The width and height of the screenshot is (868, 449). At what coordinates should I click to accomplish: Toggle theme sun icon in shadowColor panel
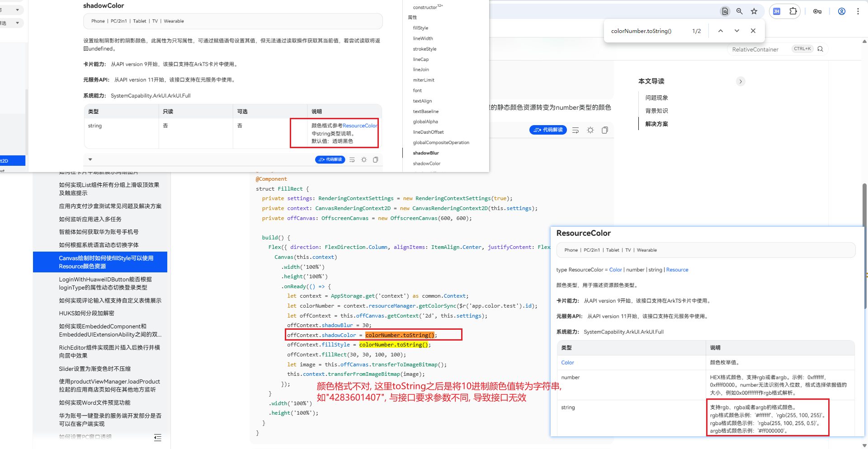pos(364,159)
